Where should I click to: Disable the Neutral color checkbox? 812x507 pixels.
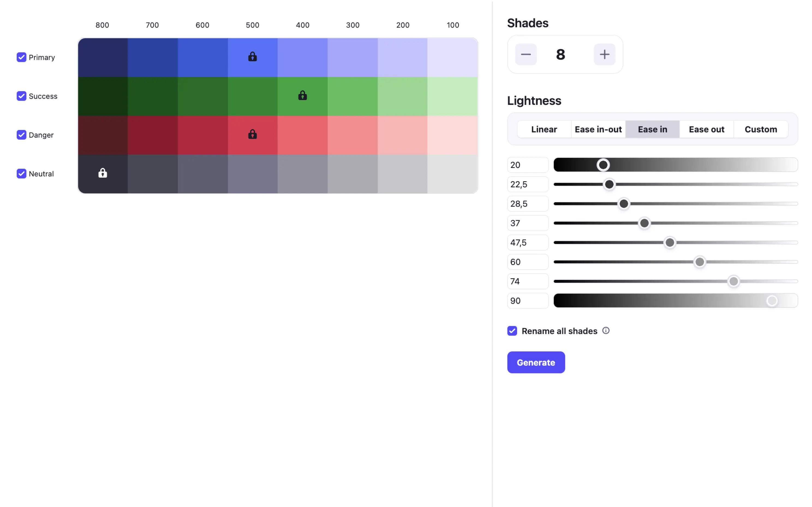tap(22, 173)
